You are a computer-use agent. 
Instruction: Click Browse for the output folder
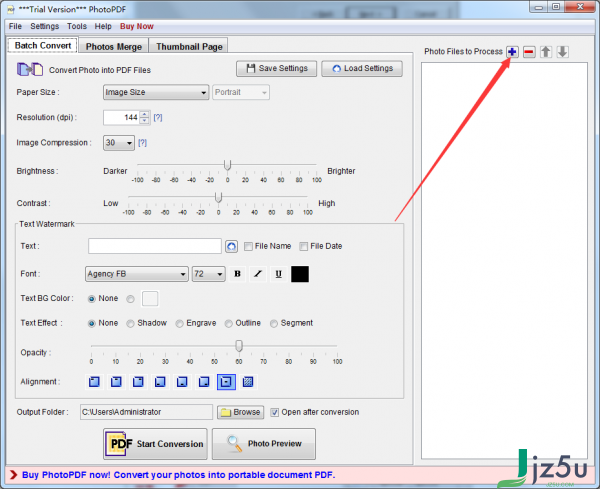click(240, 412)
